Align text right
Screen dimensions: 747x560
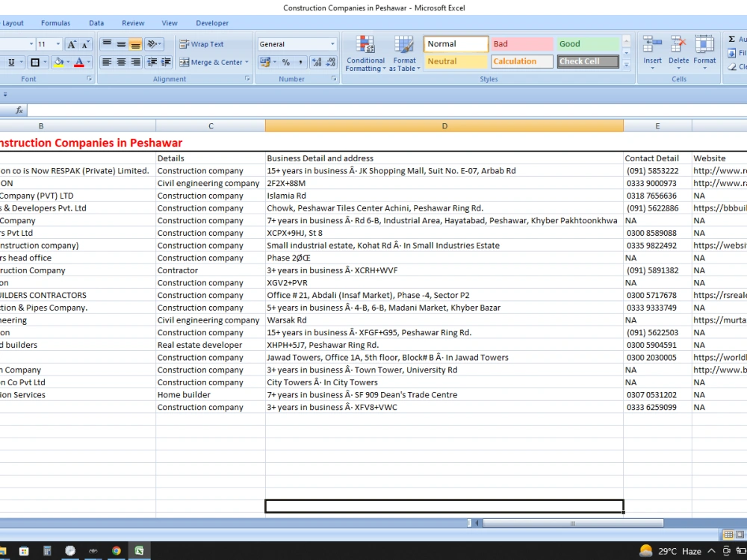[x=135, y=62]
